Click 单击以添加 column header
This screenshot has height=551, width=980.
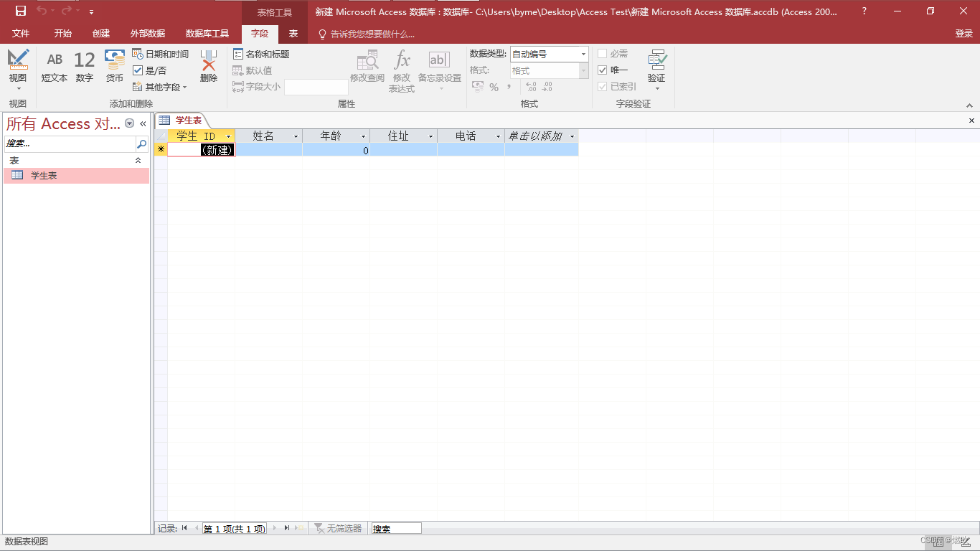[x=542, y=136]
